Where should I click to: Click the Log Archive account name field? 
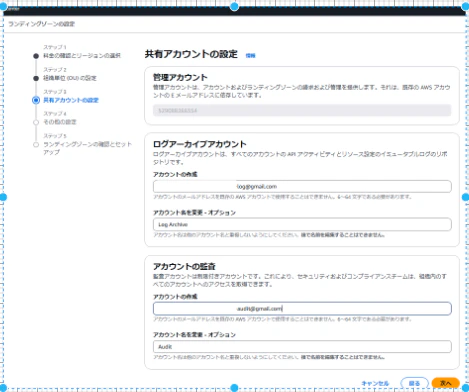pos(302,224)
